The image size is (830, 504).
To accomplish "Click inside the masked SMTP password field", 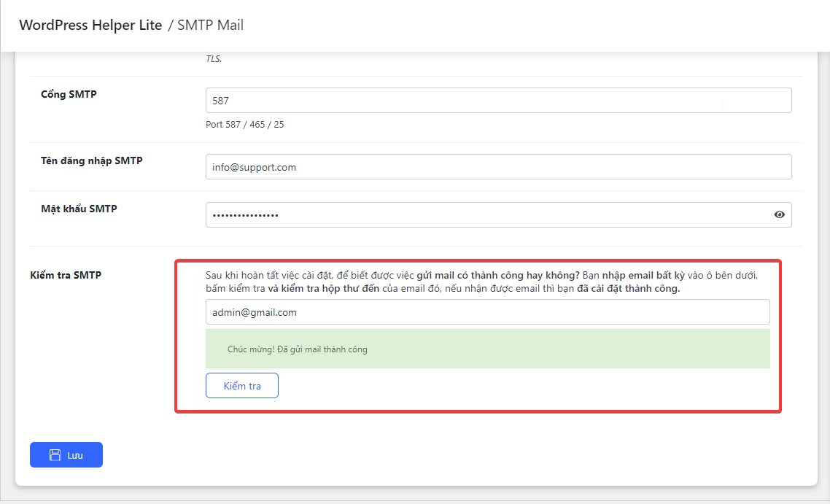I will pyautogui.click(x=481, y=215).
